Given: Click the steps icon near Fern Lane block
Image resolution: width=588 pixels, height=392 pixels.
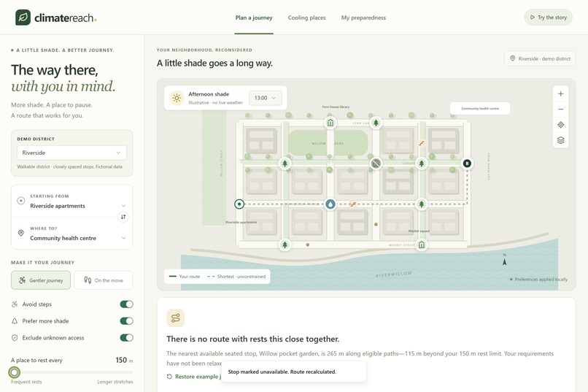Looking at the screenshot, I should pyautogui.click(x=422, y=143).
